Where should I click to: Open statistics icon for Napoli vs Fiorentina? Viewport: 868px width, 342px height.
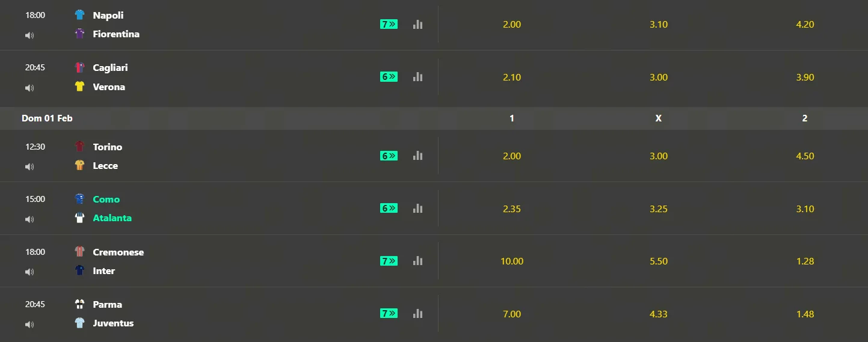pos(417,25)
